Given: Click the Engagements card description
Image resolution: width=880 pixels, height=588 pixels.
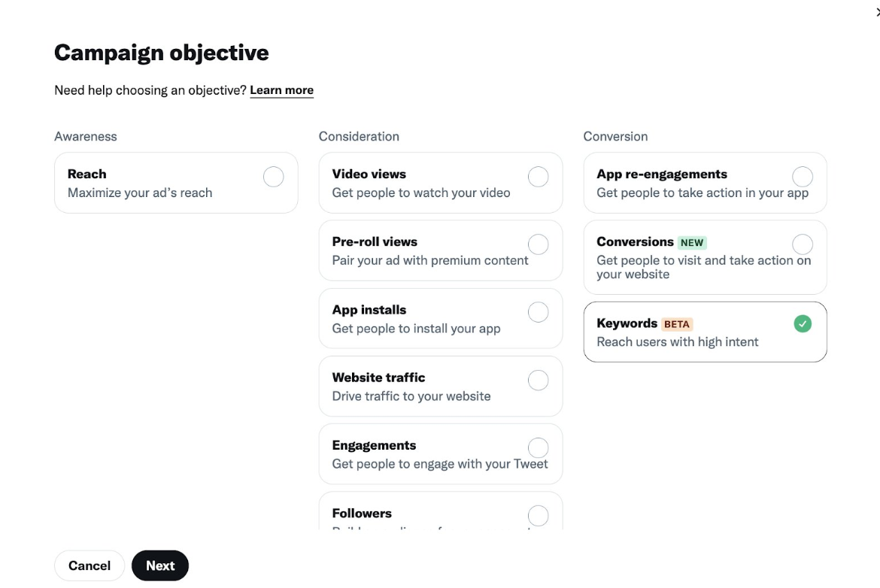Looking at the screenshot, I should (x=440, y=464).
